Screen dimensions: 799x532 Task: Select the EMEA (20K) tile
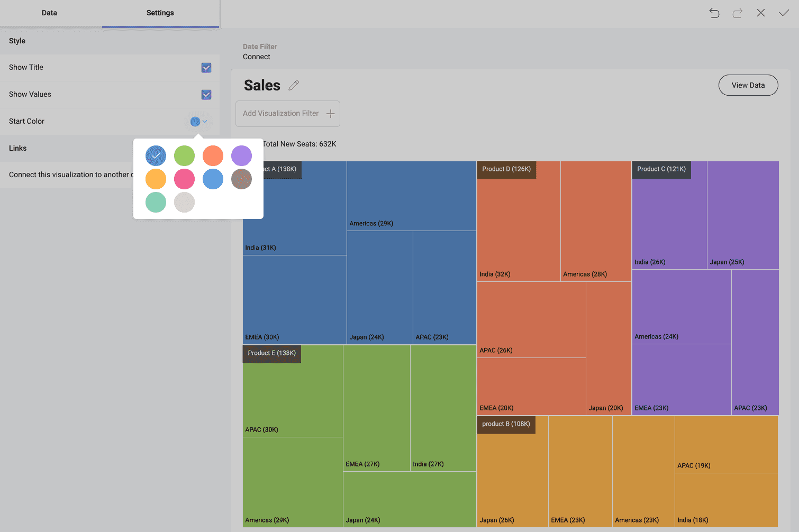[x=531, y=387]
